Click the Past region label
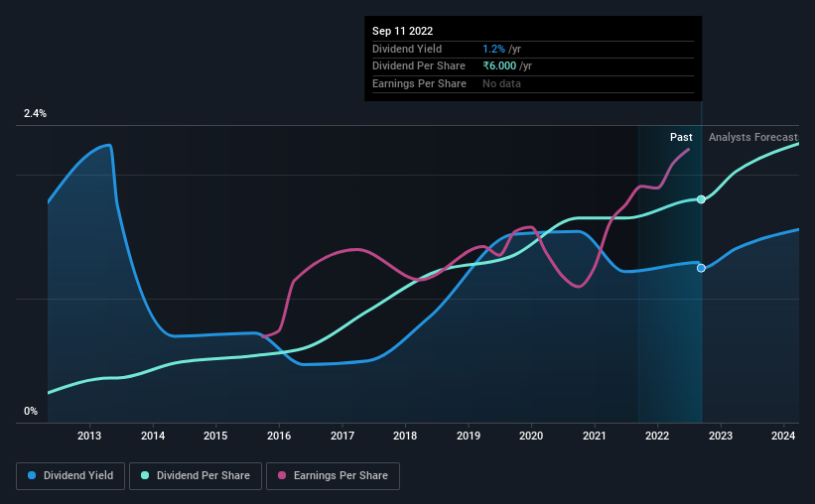This screenshot has height=504, width=815. (681, 137)
